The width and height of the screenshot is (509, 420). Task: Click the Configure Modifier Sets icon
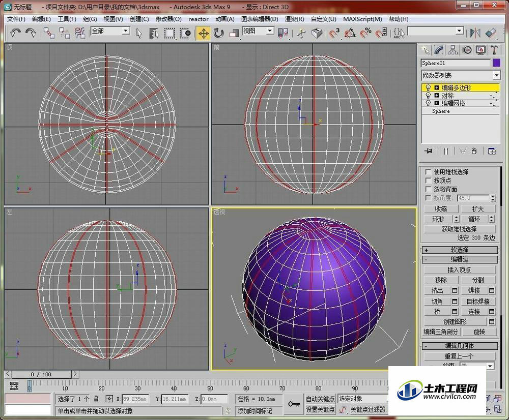tap(492, 151)
